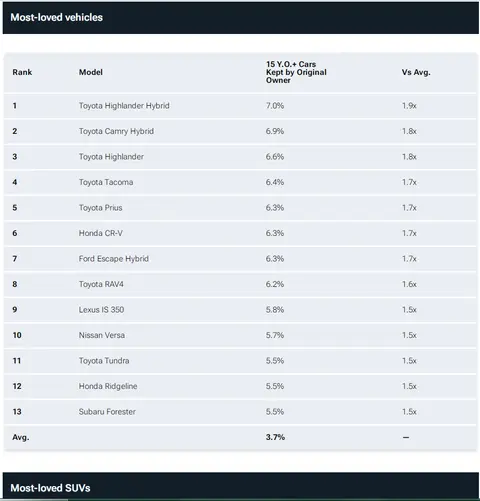
Task: Select the Lexus IS 350 row
Action: [240, 310]
